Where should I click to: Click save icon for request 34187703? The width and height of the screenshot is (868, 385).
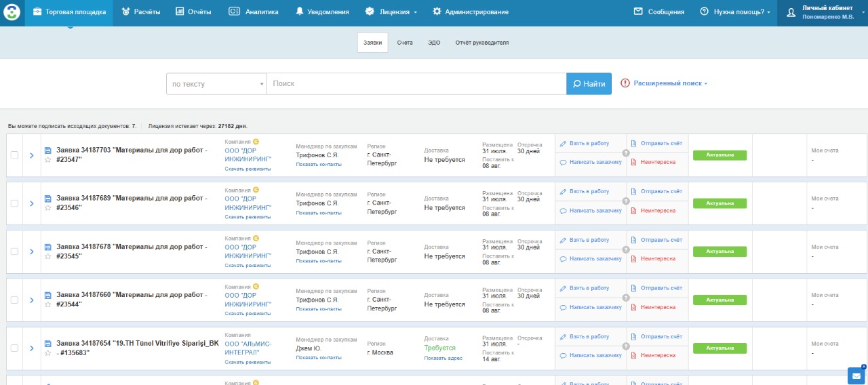[x=47, y=150]
